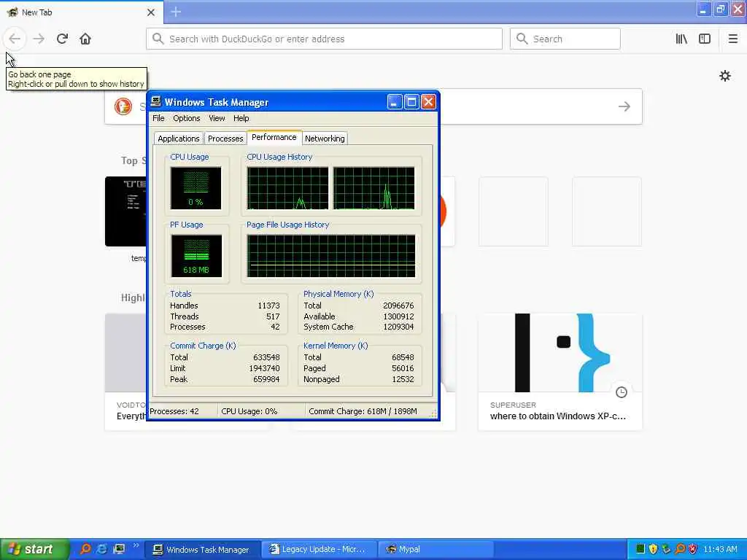Click the green CPU meter tray icon
Image resolution: width=747 pixels, height=560 pixels.
640,549
